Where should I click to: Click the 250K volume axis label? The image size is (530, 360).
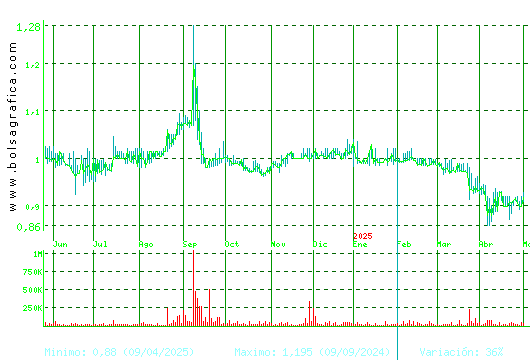coord(32,308)
